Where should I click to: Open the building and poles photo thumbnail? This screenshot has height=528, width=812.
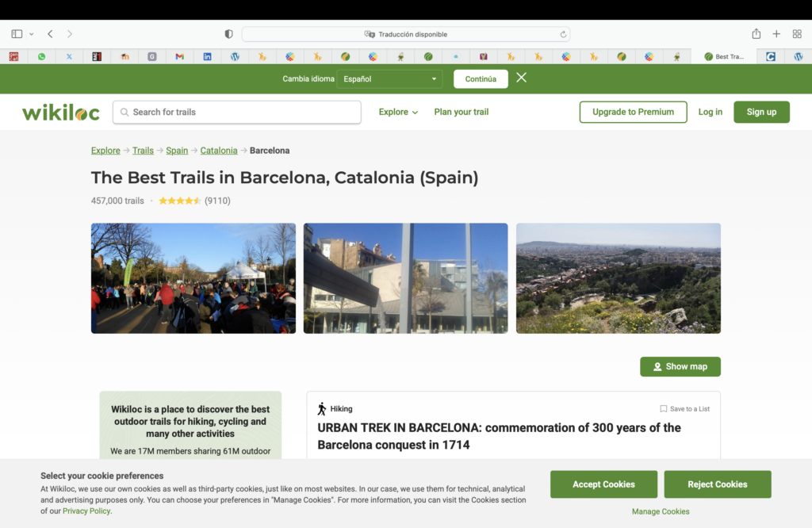[x=405, y=278]
